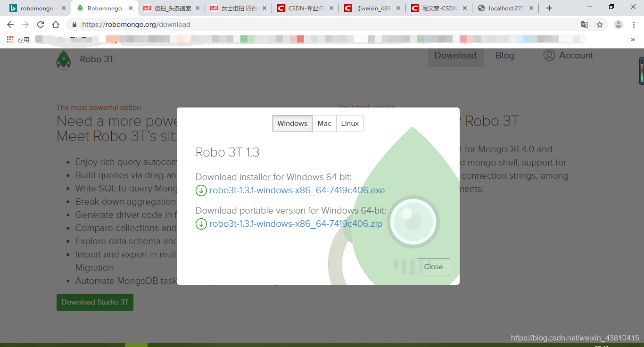Viewport: 644px width, 347px height.
Task: Select the Mac platform tab in dialog
Action: (324, 124)
